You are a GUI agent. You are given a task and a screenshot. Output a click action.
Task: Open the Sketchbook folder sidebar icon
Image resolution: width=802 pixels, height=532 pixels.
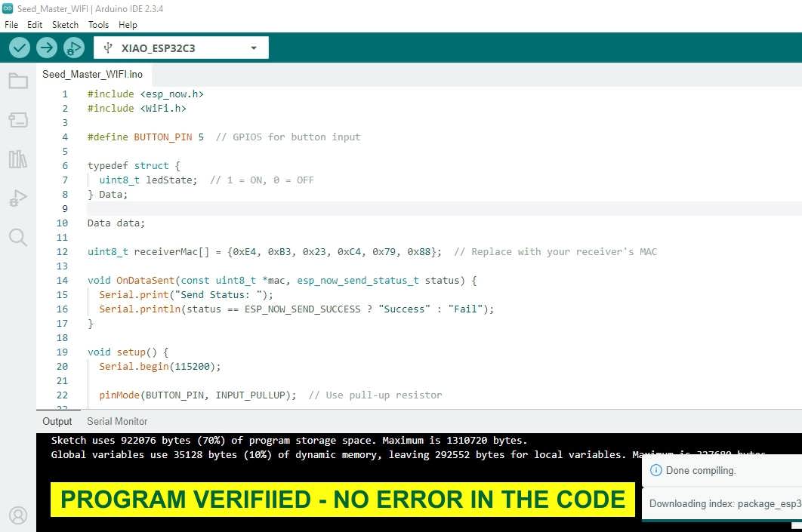click(x=18, y=81)
